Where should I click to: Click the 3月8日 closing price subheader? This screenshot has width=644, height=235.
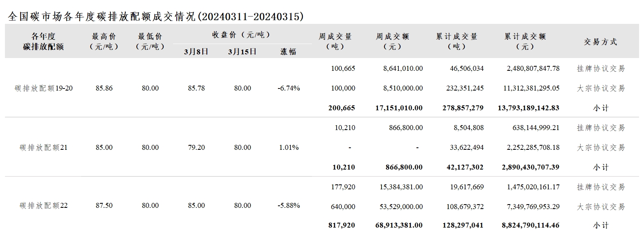click(196, 52)
